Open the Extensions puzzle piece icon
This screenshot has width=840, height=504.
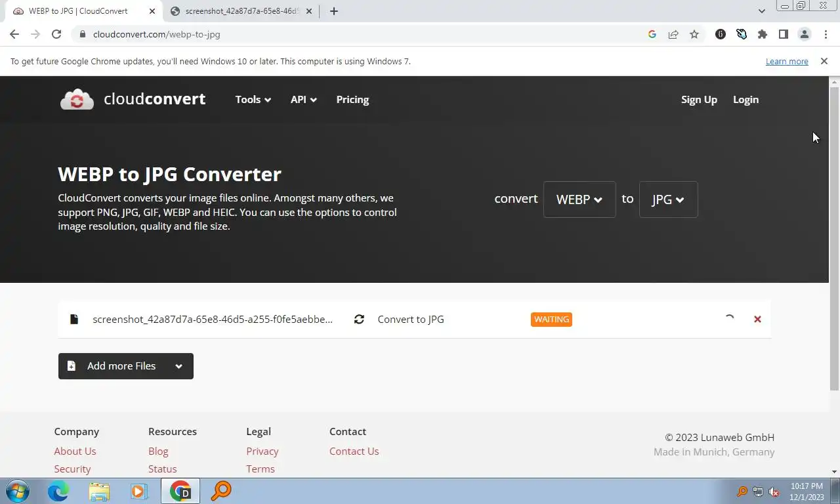[x=763, y=34]
